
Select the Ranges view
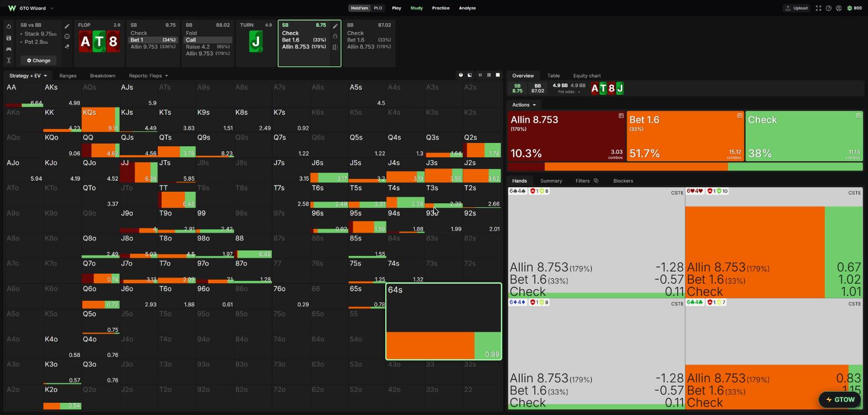click(x=68, y=75)
